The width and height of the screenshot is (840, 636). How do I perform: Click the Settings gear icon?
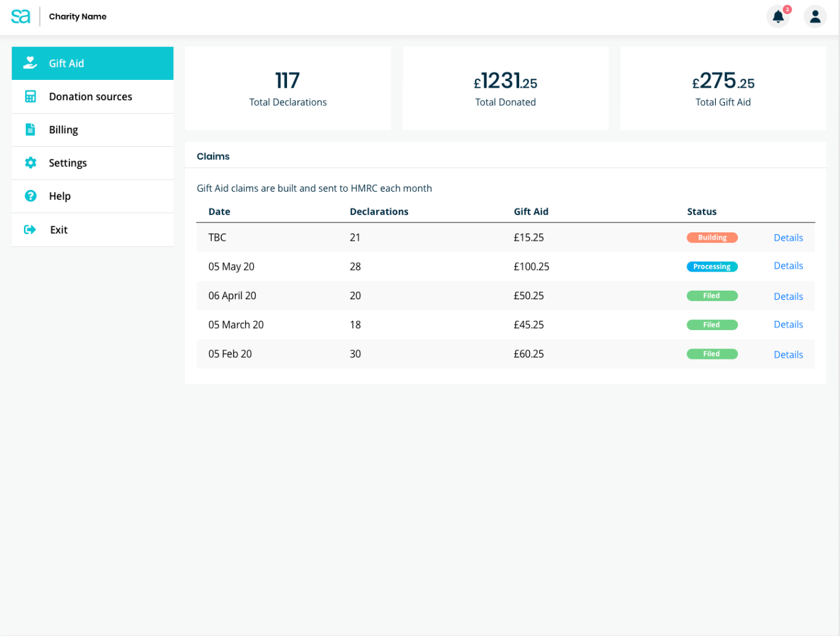(x=30, y=163)
